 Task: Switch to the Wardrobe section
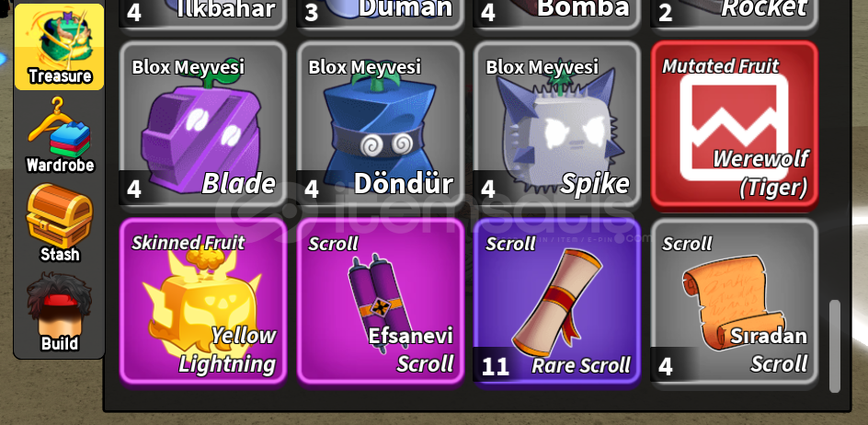[59, 136]
